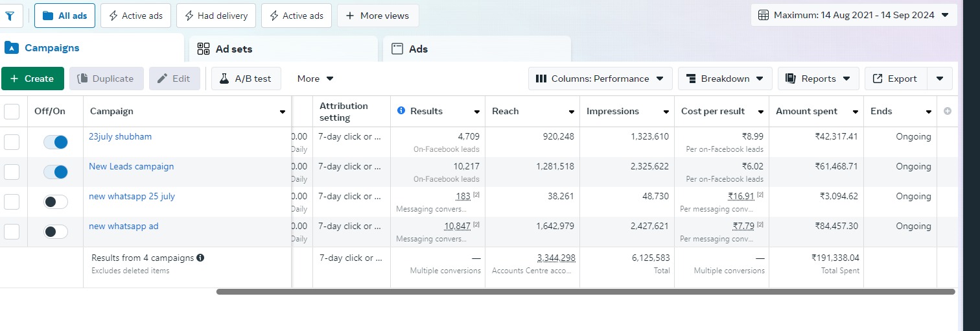Select all campaigns with header checkbox

pyautogui.click(x=12, y=112)
